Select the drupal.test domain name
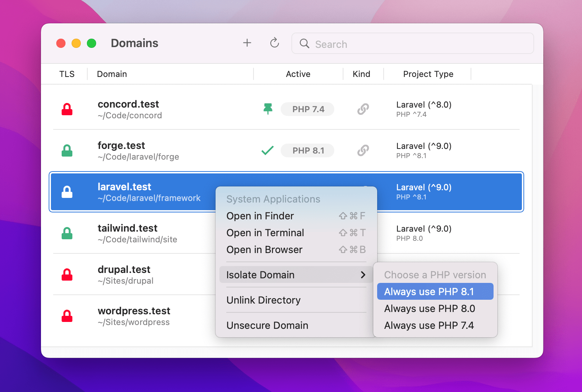 124,269
